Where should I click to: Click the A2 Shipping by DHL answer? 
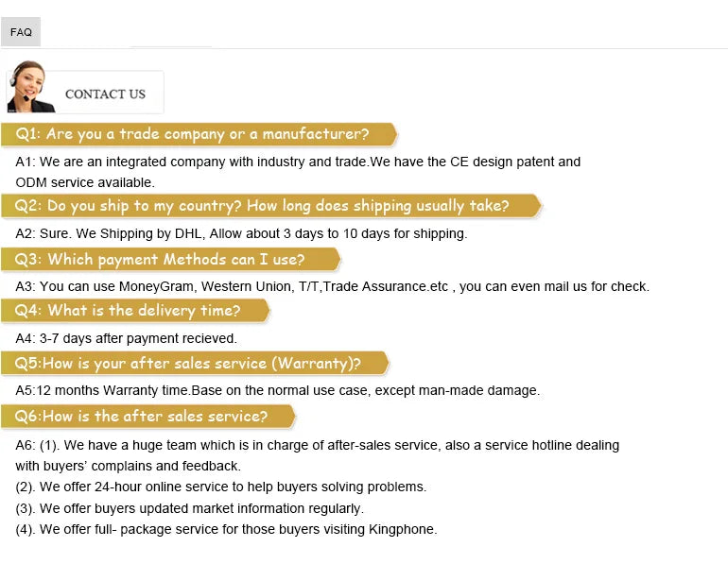point(241,233)
